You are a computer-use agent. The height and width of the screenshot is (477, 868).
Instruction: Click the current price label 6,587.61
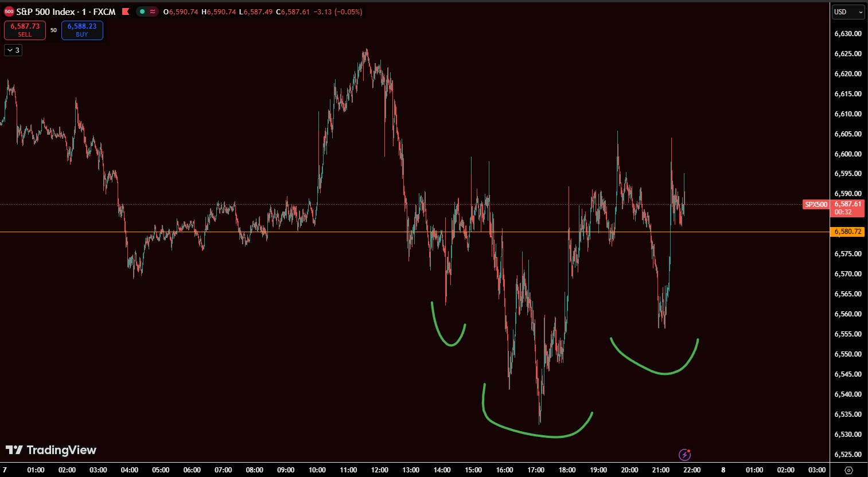[848, 204]
